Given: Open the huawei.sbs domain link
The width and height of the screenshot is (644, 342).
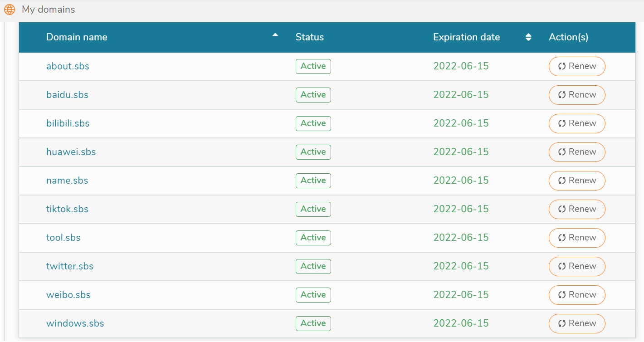Looking at the screenshot, I should tap(71, 152).
